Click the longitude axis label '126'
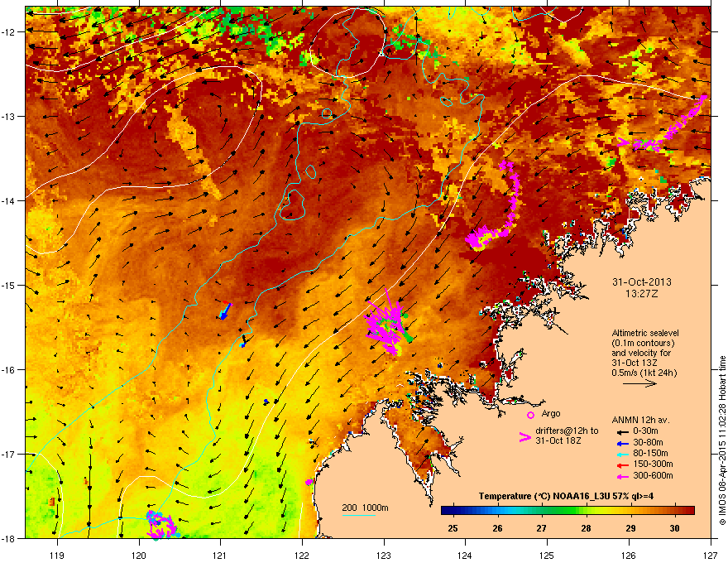The width and height of the screenshot is (728, 563). click(629, 555)
